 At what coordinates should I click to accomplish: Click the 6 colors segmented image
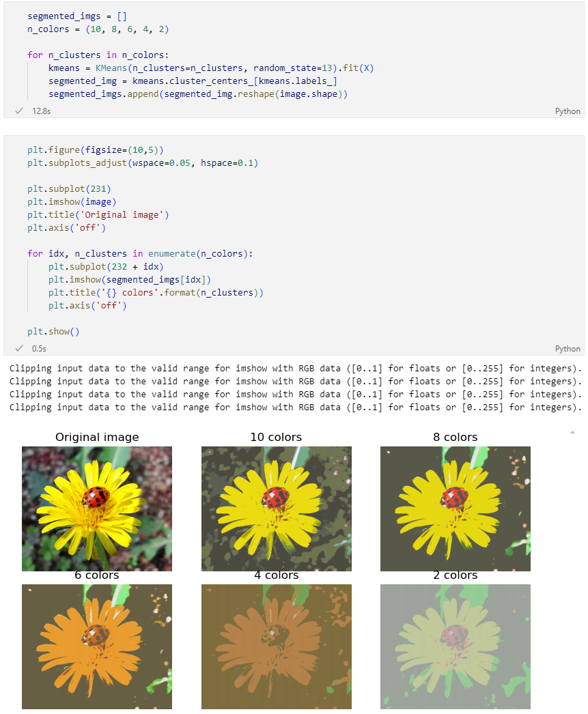97,646
